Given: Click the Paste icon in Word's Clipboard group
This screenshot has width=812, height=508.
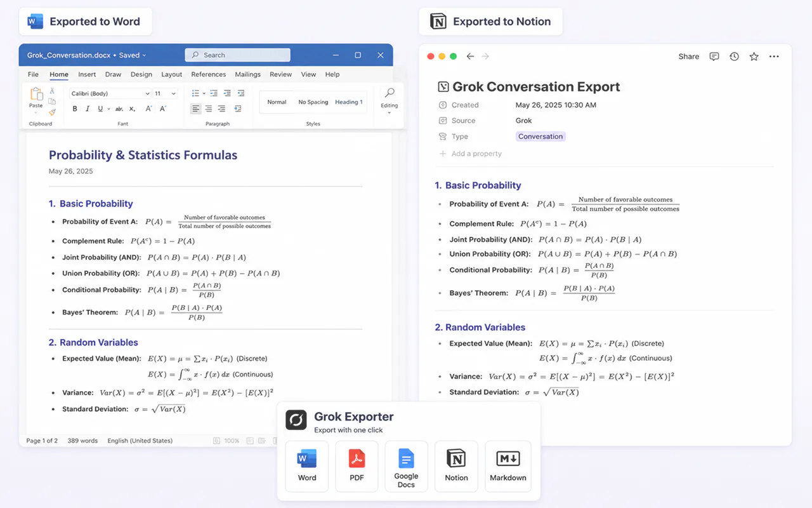Looking at the screenshot, I should 36,93.
